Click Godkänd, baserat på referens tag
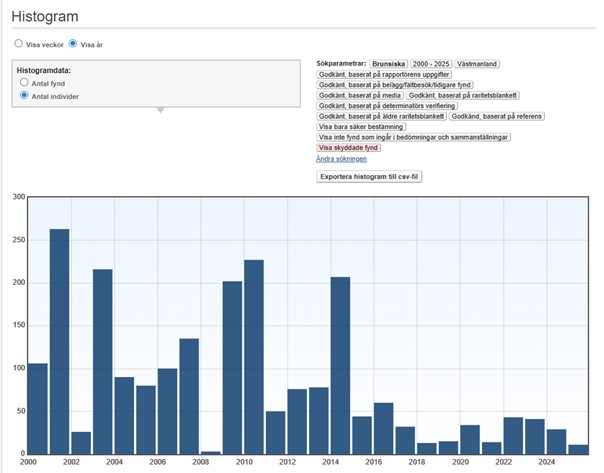The height and width of the screenshot is (473, 604). pos(497,116)
